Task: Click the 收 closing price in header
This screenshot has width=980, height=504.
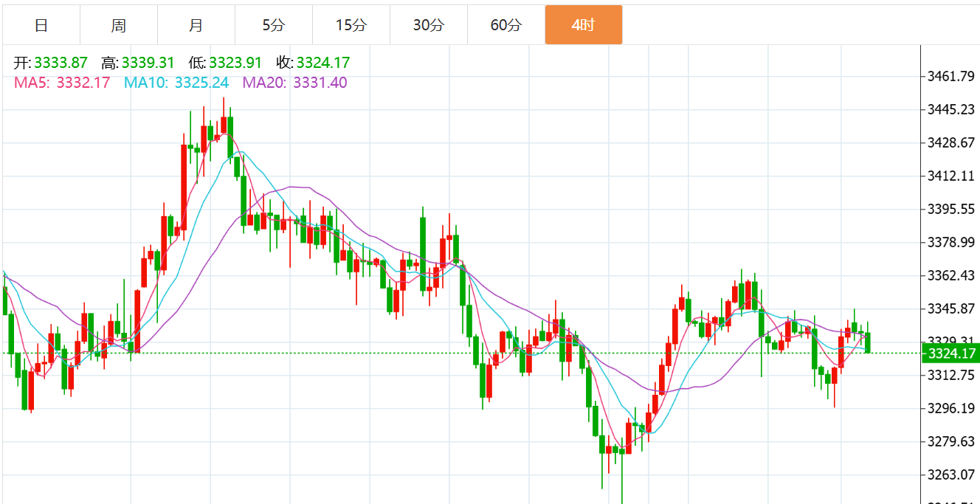Action: tap(323, 63)
